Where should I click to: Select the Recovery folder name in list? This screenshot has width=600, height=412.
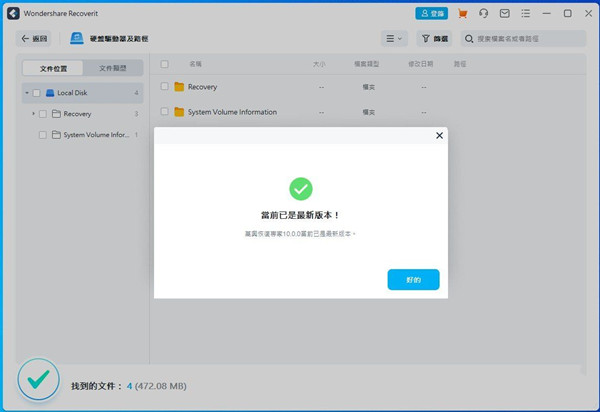[x=202, y=87]
